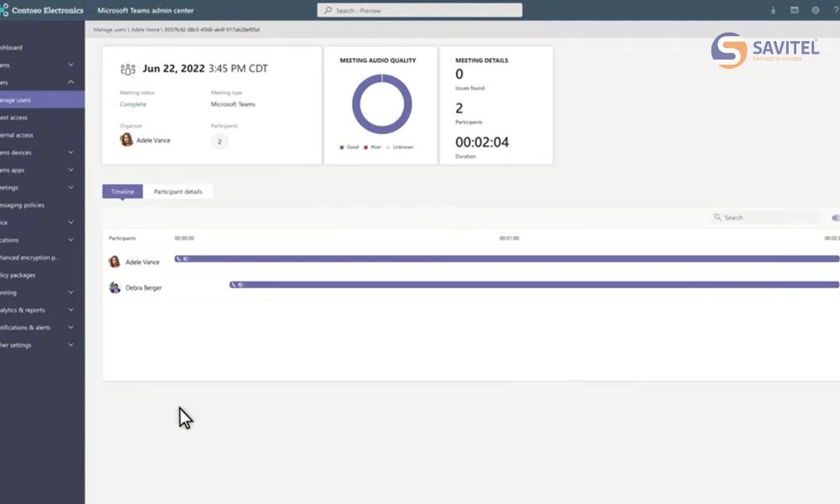
Task: Expand the Voice section
Action: [x=71, y=223]
